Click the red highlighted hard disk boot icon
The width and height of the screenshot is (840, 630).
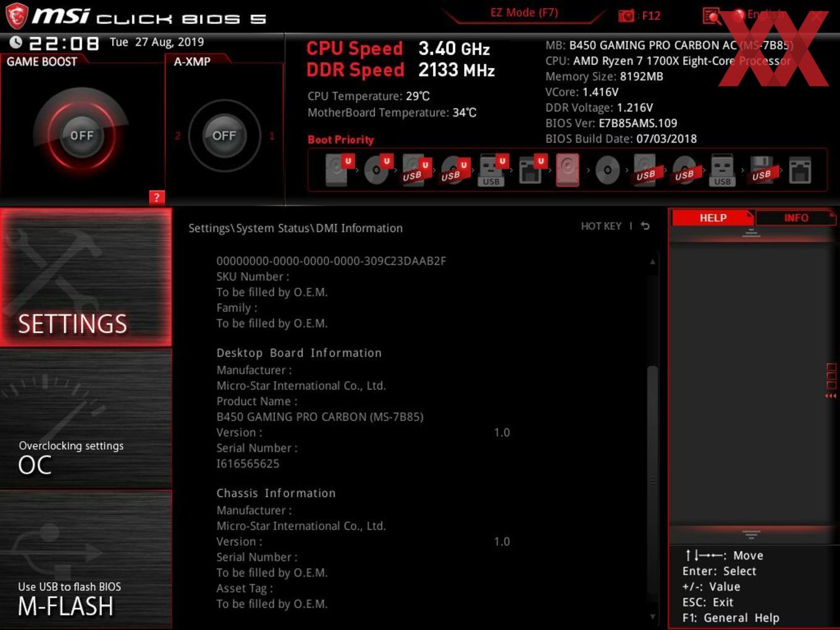point(568,170)
